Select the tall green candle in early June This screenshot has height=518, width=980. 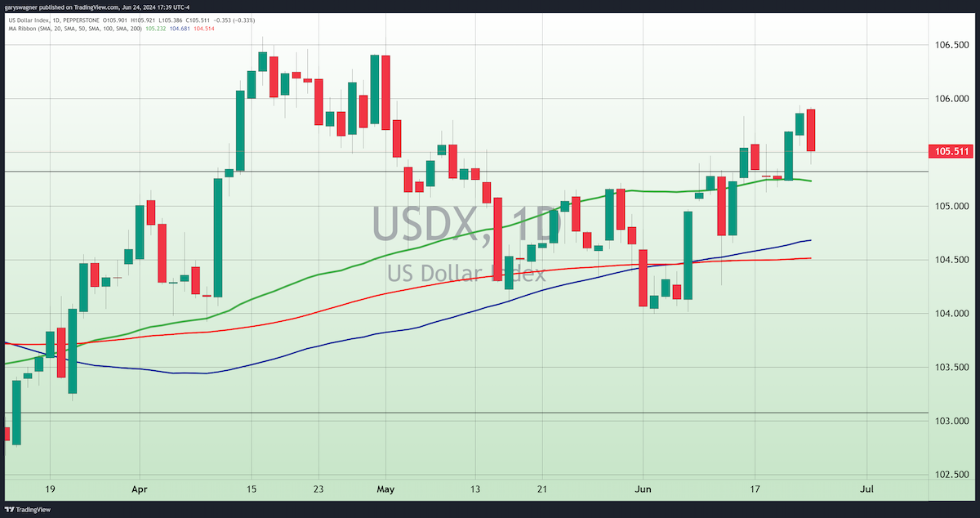point(688,256)
